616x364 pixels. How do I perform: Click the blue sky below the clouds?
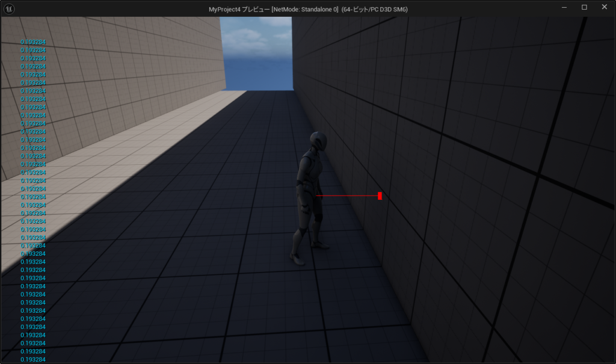click(x=259, y=72)
